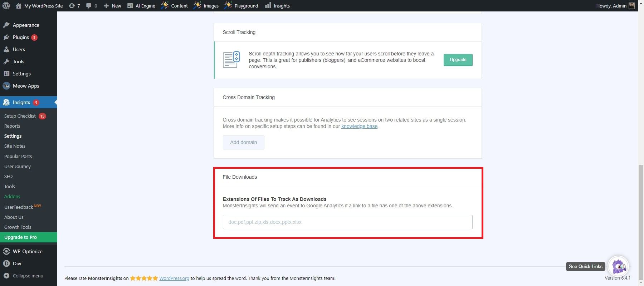Image resolution: width=644 pixels, height=286 pixels.
Task: Click Upgrade to Pro in sidebar
Action: pos(20,237)
